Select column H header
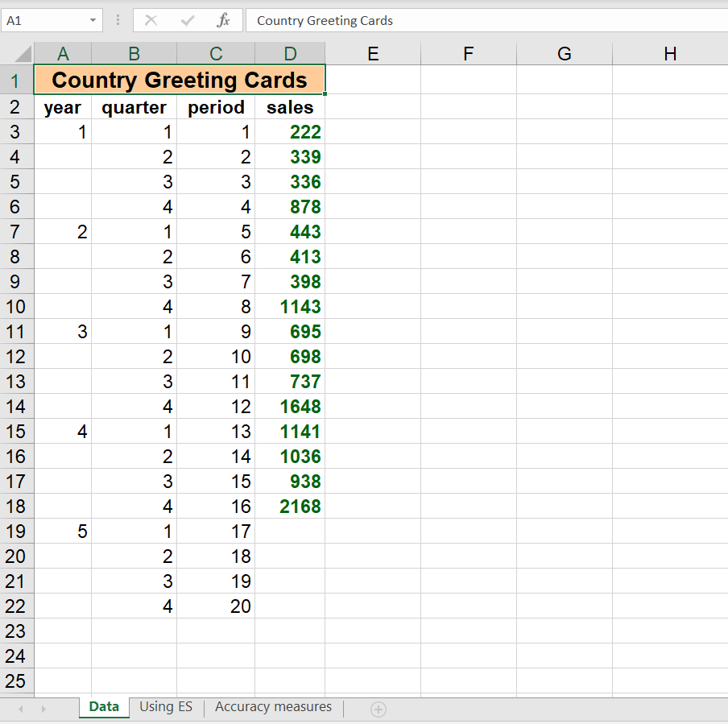The height and width of the screenshot is (724, 728). click(x=670, y=53)
